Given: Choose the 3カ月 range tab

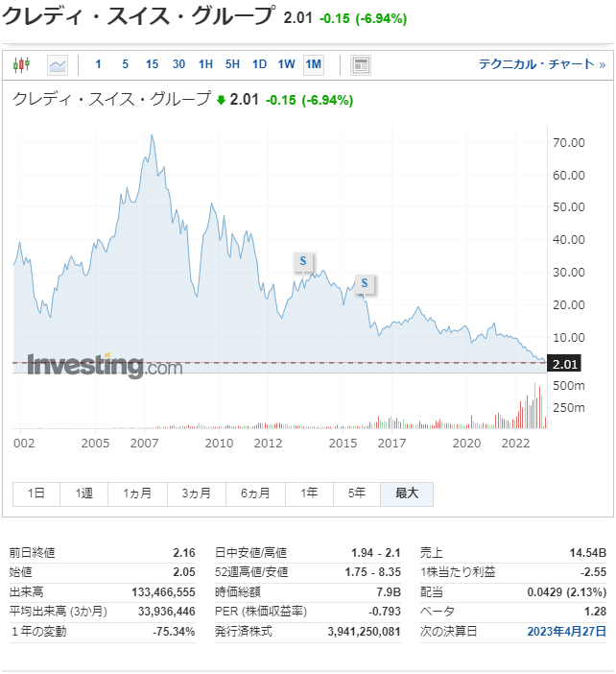Looking at the screenshot, I should pos(197,493).
